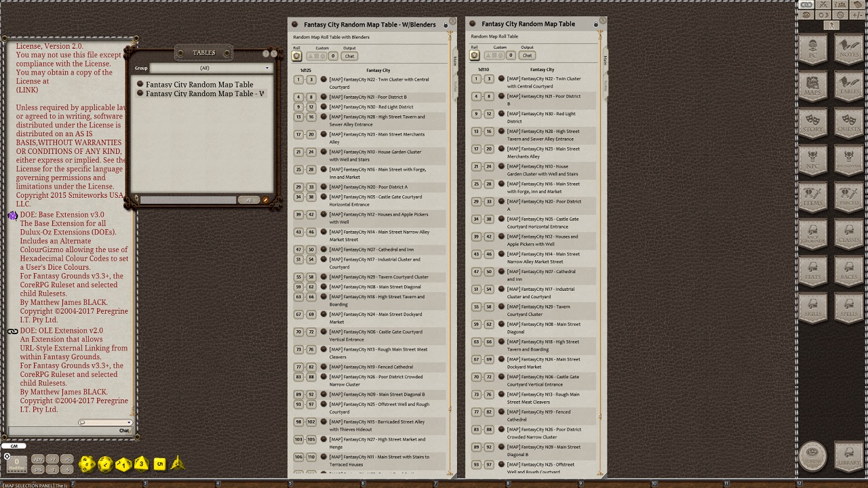Click the Roll dice icon in the W/Blenders table
The height and width of the screenshot is (488, 868).
click(x=296, y=56)
